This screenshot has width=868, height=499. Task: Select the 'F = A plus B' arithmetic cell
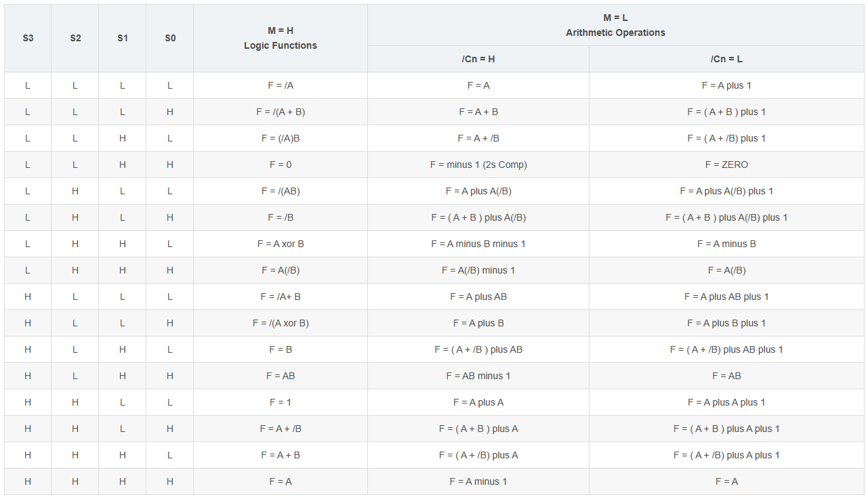[x=478, y=323]
